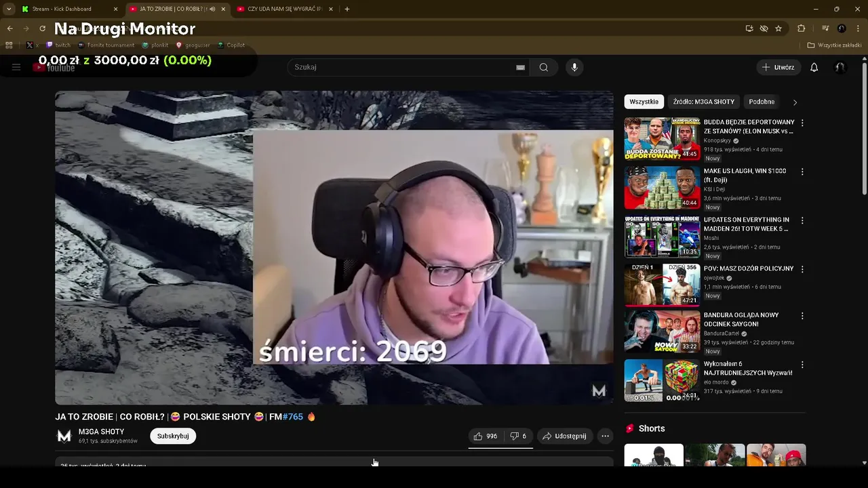The image size is (868, 488).
Task: Open the Wszystkie zakładki folder
Action: [x=835, y=45]
